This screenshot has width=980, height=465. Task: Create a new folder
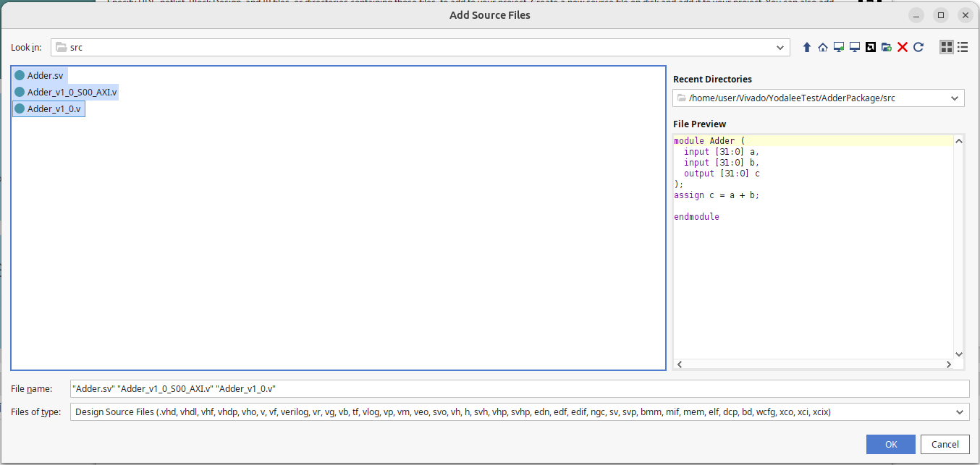[x=887, y=47]
